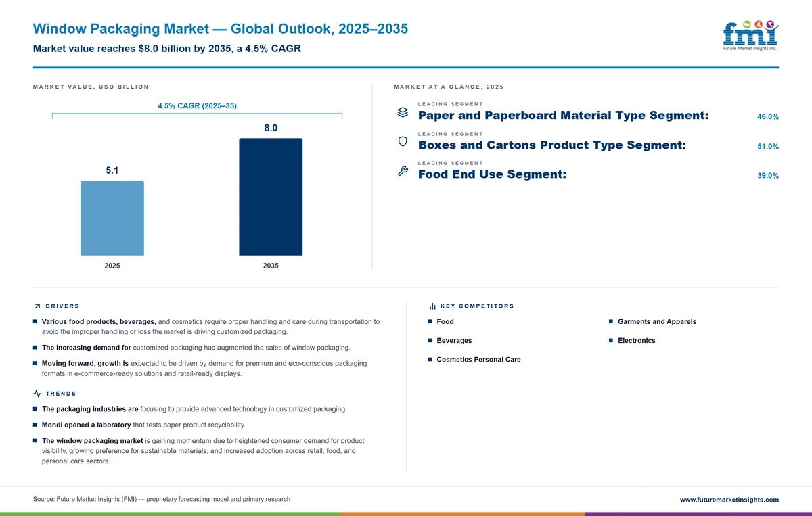
Task: Click the 8.0 value above 2035 bar
Action: point(271,128)
